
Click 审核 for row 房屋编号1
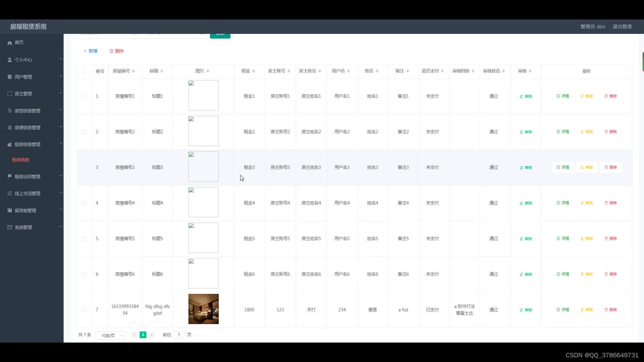pyautogui.click(x=526, y=96)
